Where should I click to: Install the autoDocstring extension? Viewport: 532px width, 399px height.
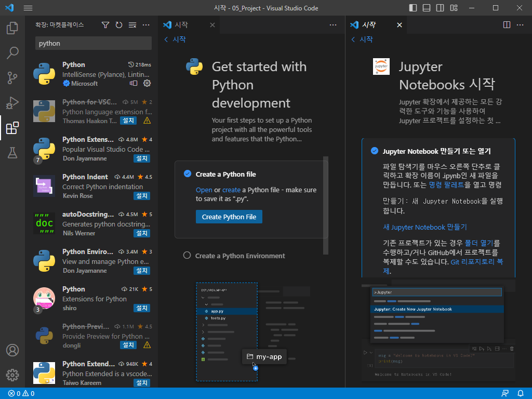click(142, 233)
